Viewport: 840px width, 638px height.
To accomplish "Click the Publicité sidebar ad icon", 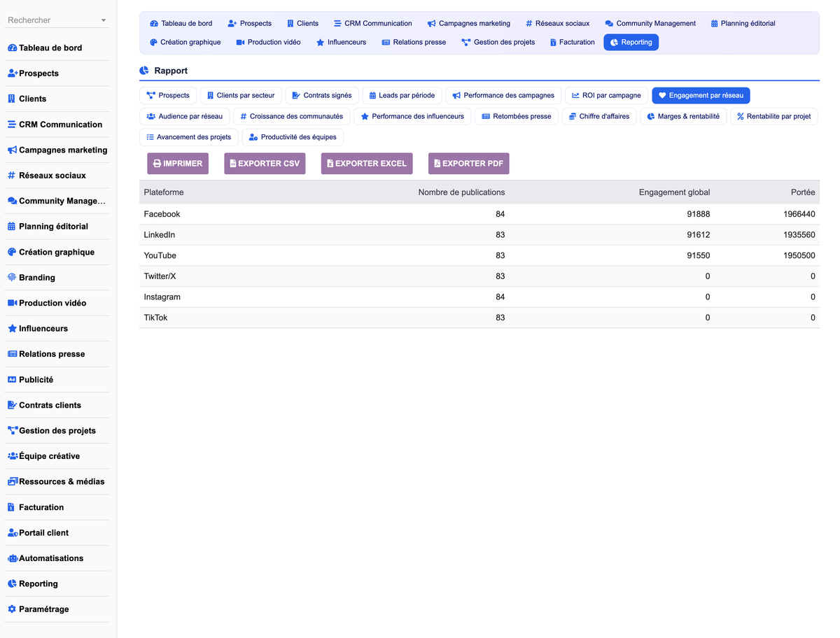I will click(x=12, y=380).
